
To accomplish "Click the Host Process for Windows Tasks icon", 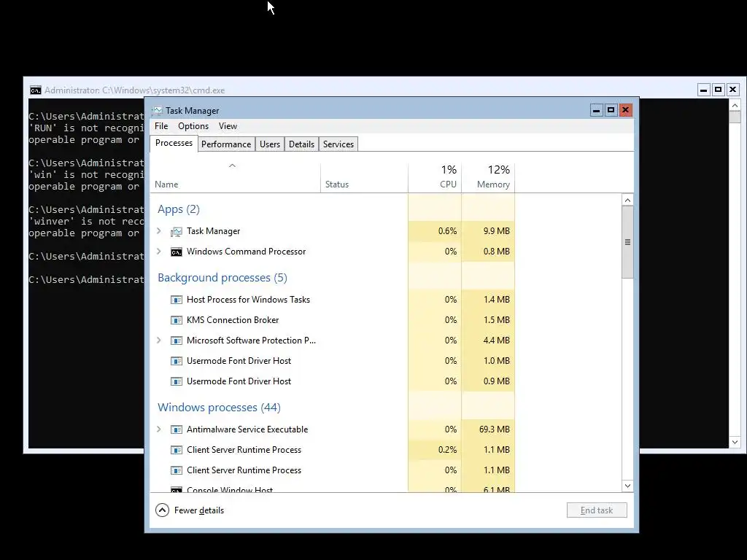I will [x=177, y=300].
